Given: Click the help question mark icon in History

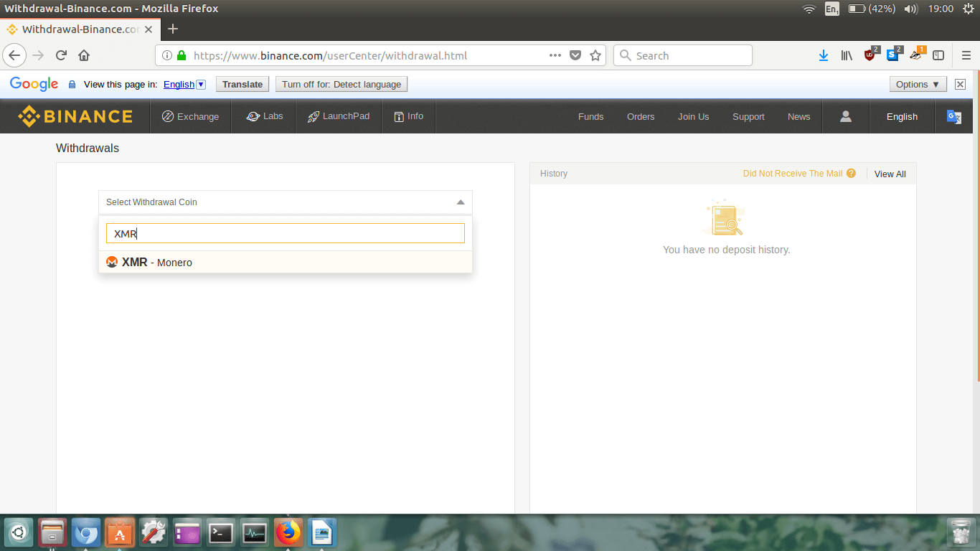Looking at the screenshot, I should click(x=851, y=174).
